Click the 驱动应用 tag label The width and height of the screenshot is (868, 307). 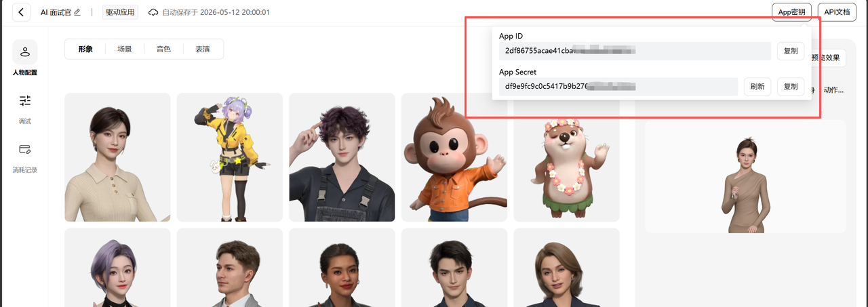click(x=120, y=12)
